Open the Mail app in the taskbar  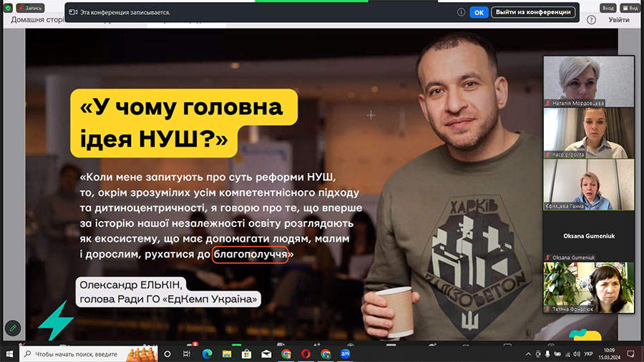266,354
